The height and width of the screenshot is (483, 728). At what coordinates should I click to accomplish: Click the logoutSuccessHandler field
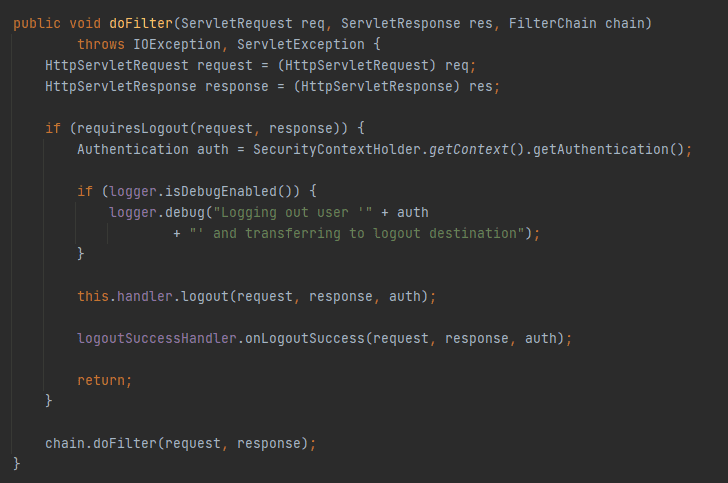pos(157,338)
